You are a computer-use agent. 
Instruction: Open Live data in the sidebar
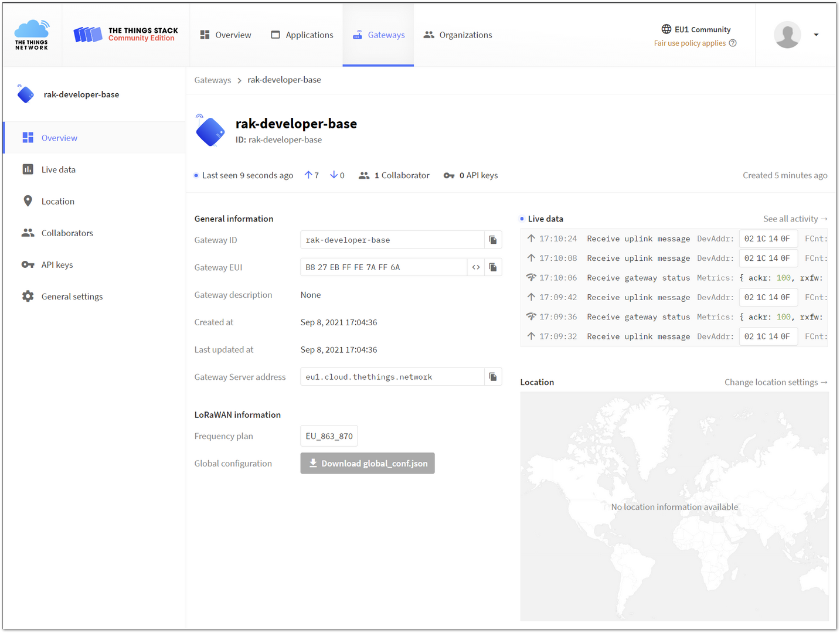pos(94,169)
